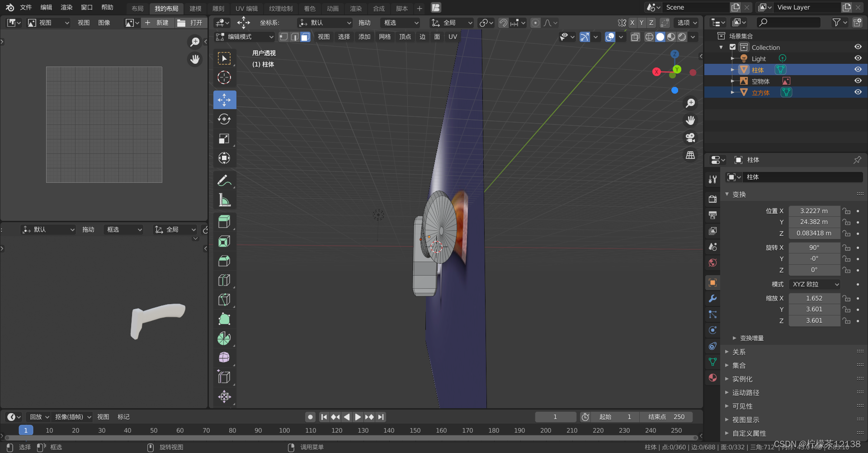Switch to the 建模 workspace tab
The height and width of the screenshot is (453, 868).
point(195,8)
